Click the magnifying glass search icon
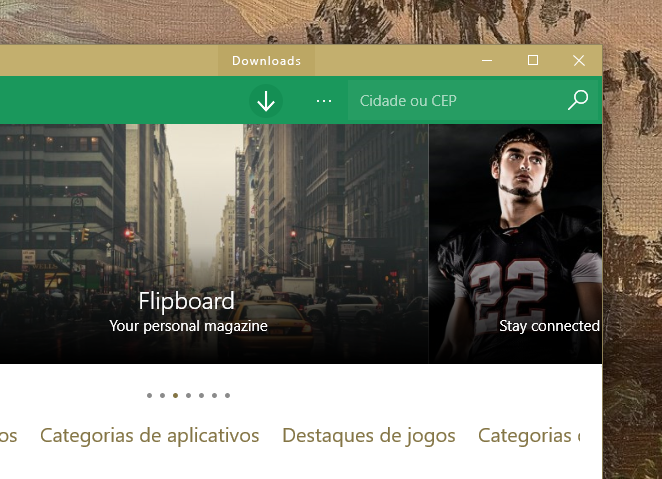Viewport: 662px width, 479px height. [578, 100]
